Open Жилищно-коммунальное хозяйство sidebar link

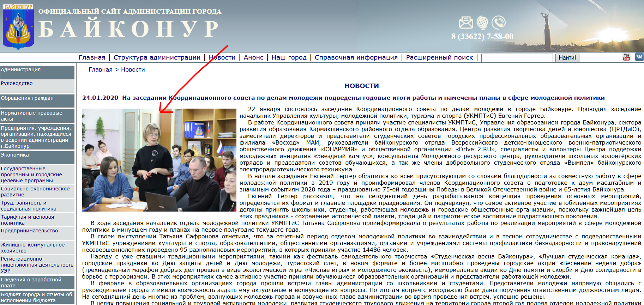32,248
